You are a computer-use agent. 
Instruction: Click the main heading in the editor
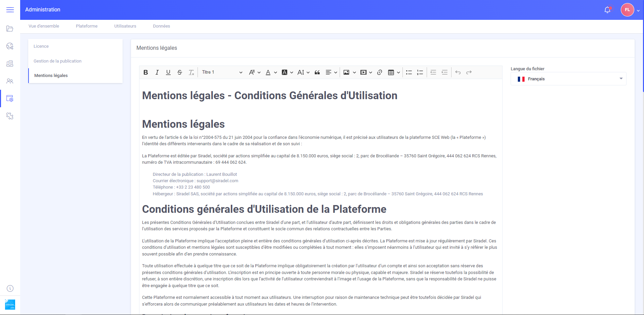pyautogui.click(x=270, y=96)
